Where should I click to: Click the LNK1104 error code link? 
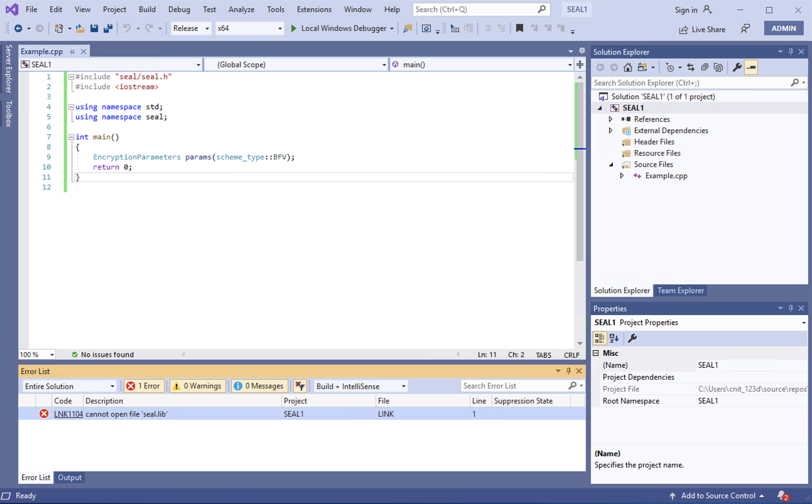[x=68, y=414]
